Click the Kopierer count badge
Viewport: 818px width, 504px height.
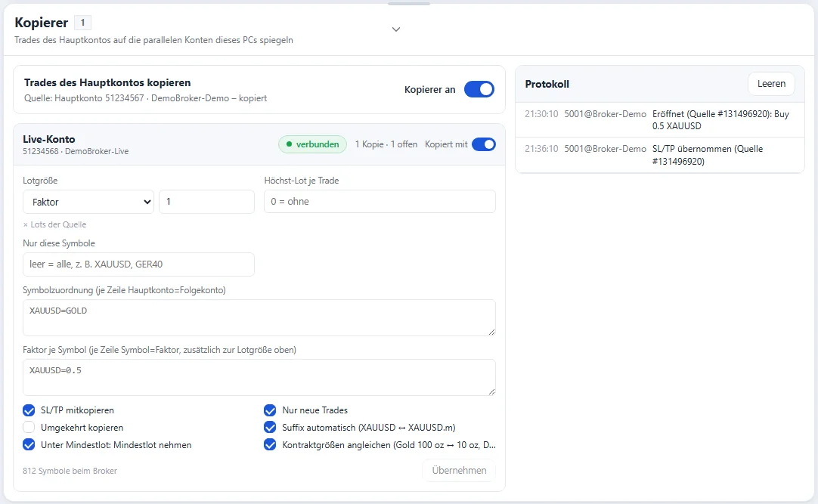point(82,23)
